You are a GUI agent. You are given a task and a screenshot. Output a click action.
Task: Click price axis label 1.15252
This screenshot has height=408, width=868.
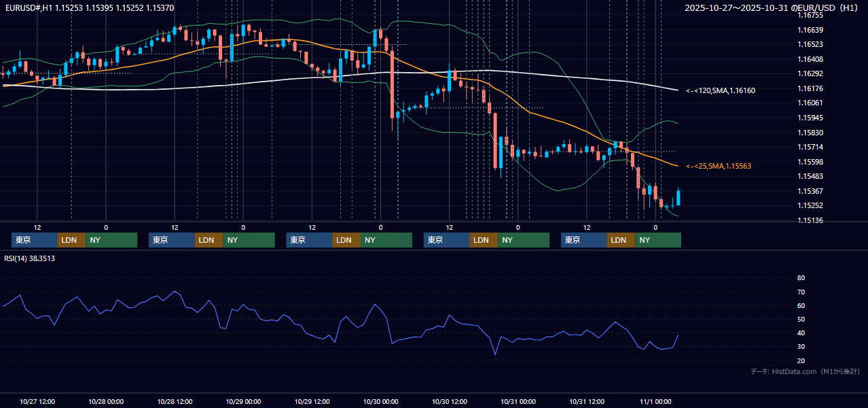[810, 205]
